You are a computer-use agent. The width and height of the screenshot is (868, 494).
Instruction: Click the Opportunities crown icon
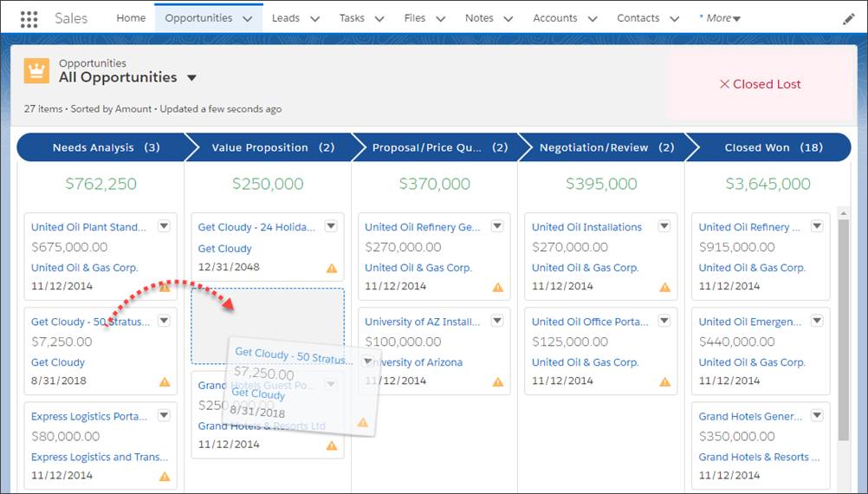pyautogui.click(x=36, y=71)
